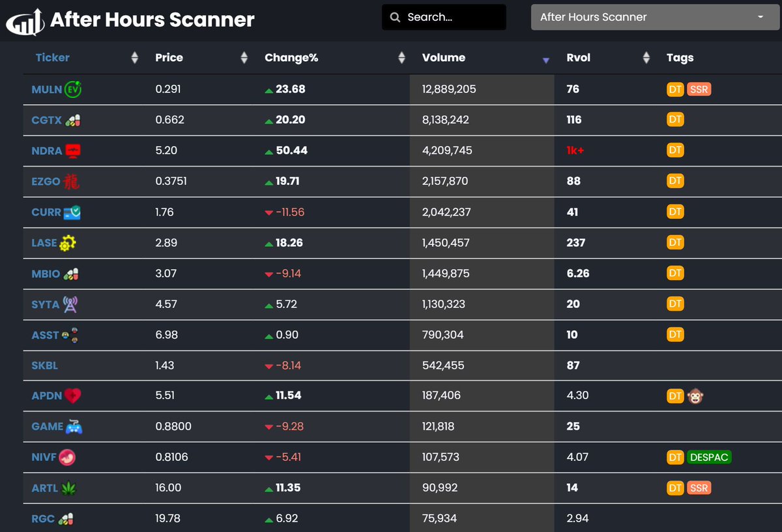782x532 pixels.
Task: Click price 0.8106 in NIVF row
Action: [x=171, y=457]
